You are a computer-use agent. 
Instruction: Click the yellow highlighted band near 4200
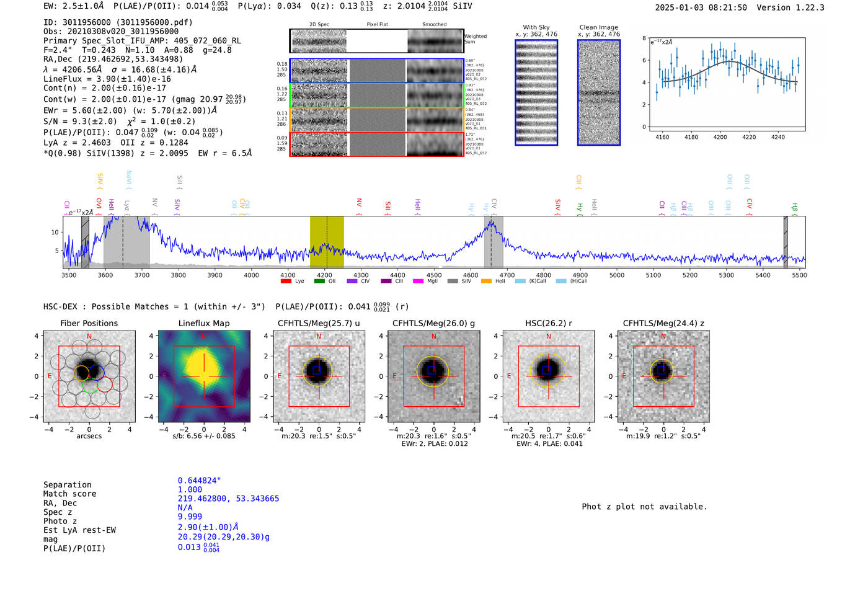point(327,242)
